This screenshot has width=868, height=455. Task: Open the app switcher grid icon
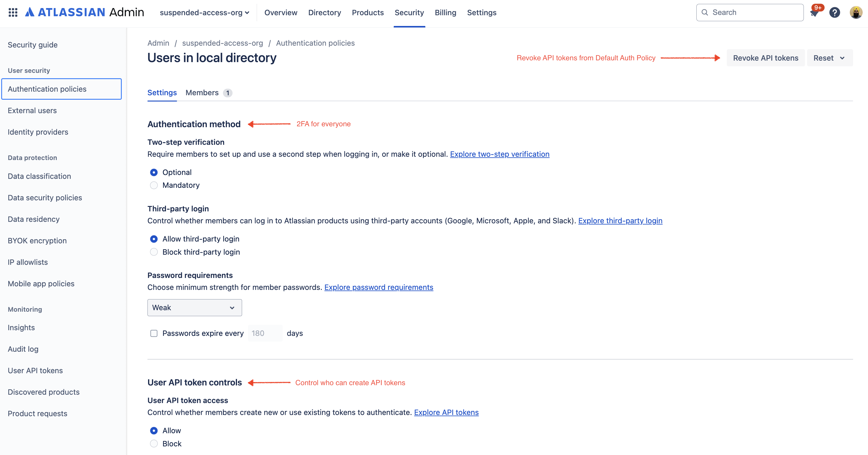coord(13,13)
